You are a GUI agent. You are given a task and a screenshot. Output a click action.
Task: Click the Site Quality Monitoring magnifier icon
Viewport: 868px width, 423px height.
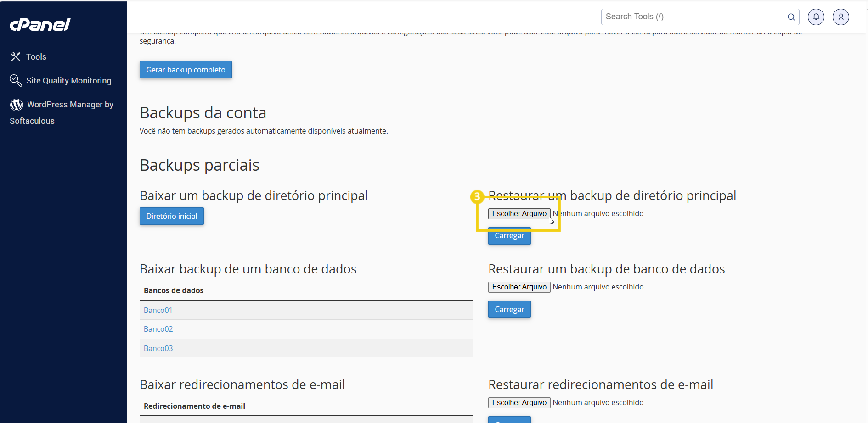tap(16, 80)
